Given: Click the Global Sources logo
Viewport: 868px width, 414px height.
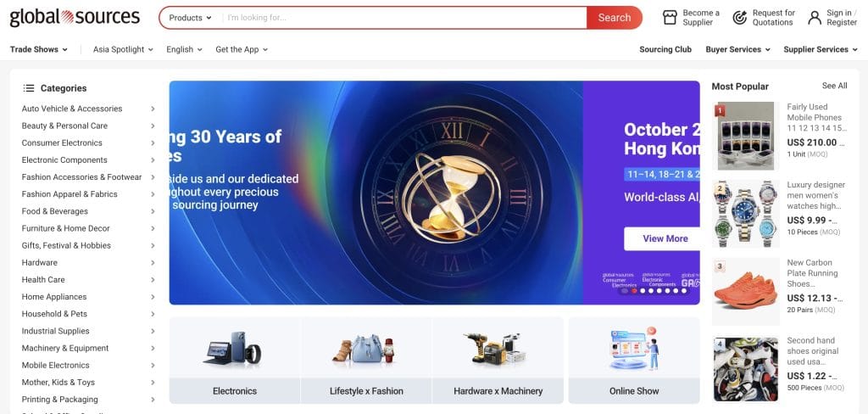Looking at the screenshot, I should [x=75, y=17].
